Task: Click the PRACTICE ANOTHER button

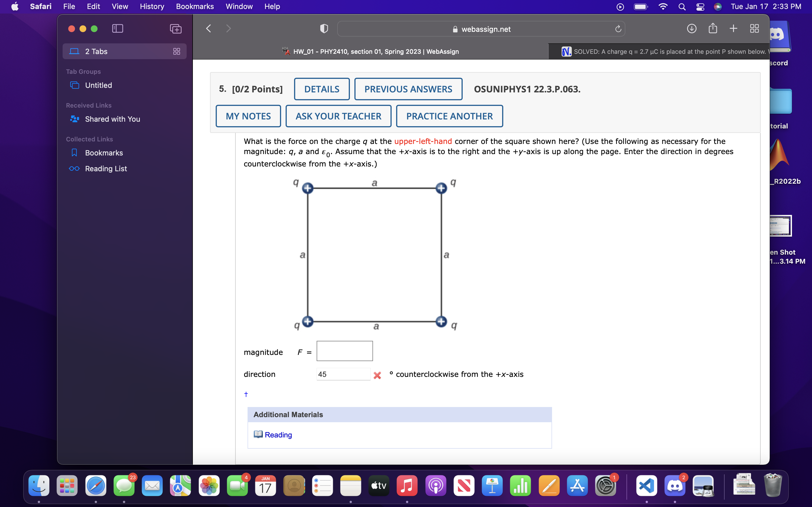Action: [x=449, y=116]
